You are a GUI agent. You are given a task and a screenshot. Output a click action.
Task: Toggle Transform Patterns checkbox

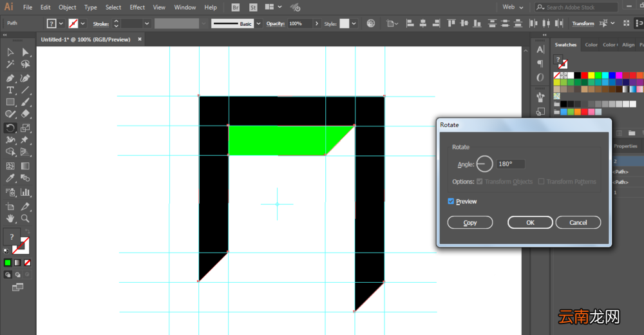click(542, 182)
